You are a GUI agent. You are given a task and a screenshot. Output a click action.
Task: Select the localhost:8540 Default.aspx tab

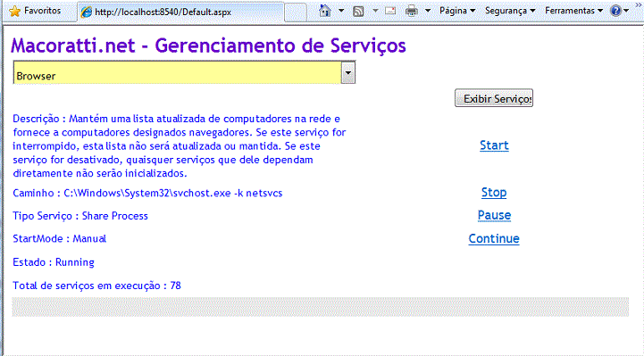[180, 12]
